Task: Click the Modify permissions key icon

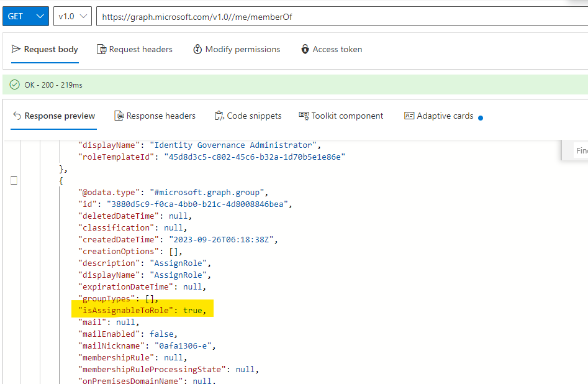Action: 197,49
